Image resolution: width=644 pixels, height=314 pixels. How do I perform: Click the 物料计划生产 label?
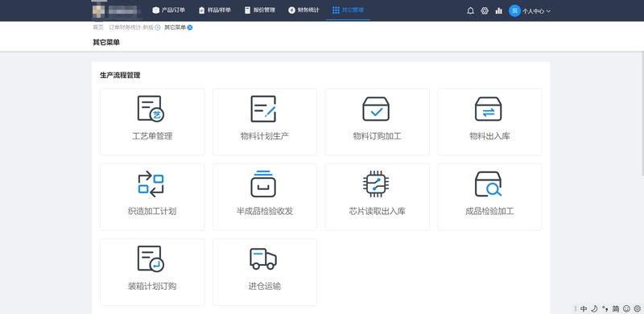265,136
